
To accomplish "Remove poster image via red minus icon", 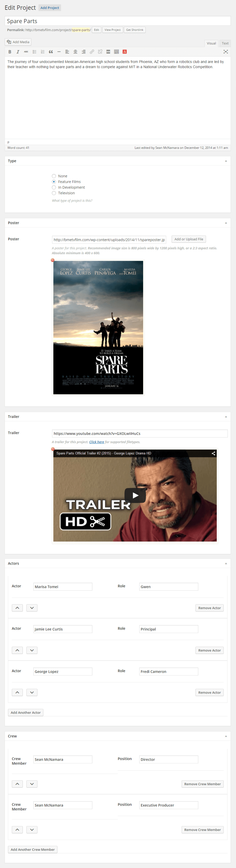I will click(52, 260).
